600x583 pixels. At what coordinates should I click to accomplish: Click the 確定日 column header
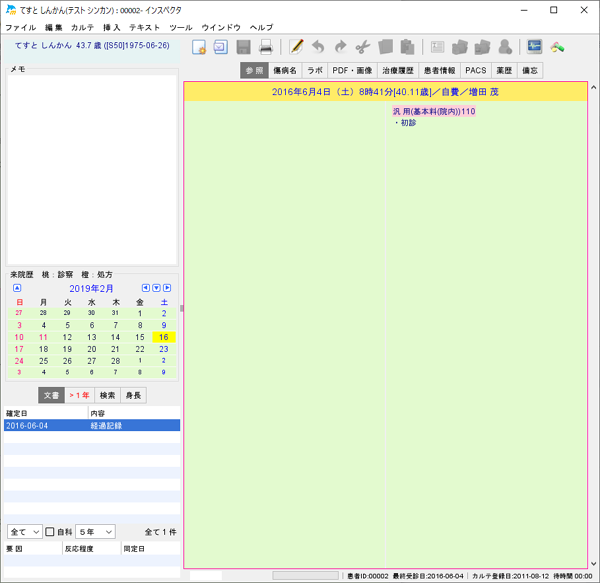[x=46, y=413]
